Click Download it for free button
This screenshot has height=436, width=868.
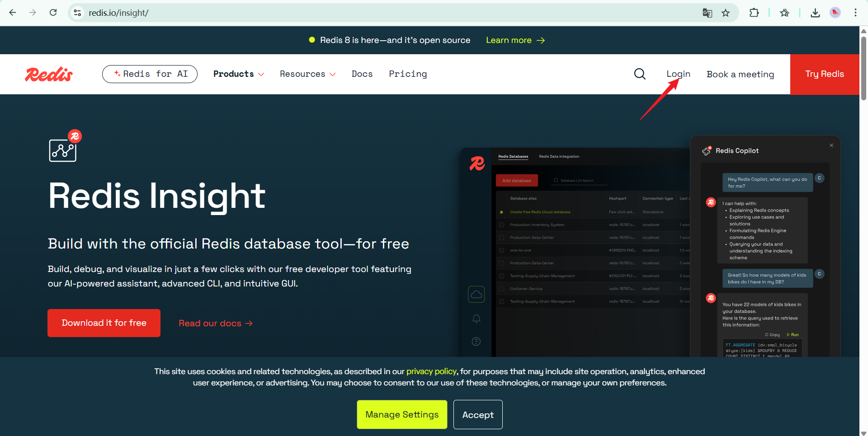tap(104, 323)
